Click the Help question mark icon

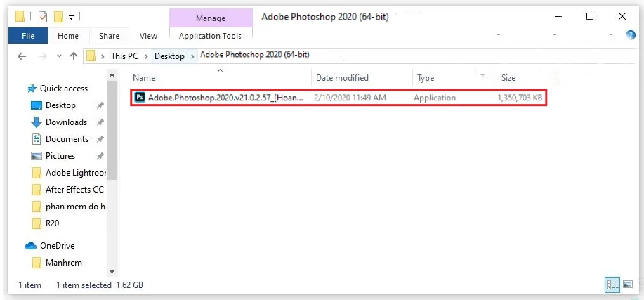click(x=630, y=36)
